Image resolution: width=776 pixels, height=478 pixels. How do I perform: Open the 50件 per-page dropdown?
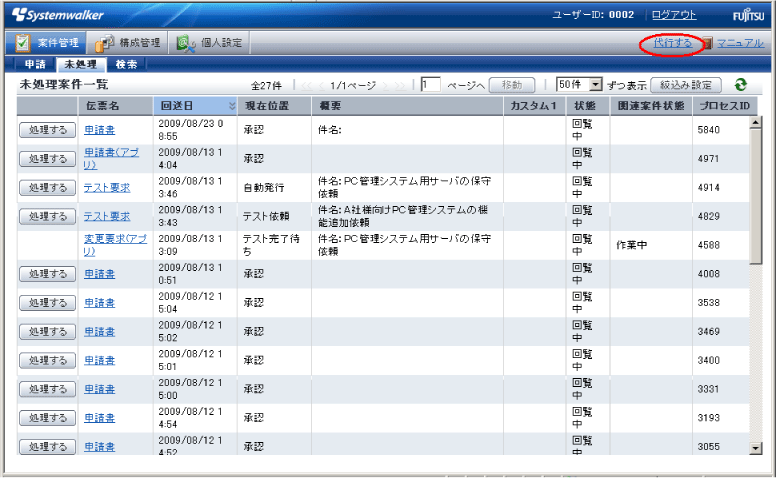pos(579,85)
